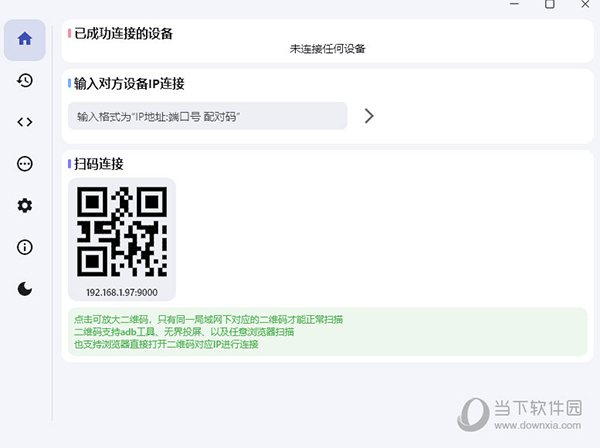The width and height of the screenshot is (600, 448).
Task: Click the green hint line 点击可放大二维码
Action: [x=209, y=319]
